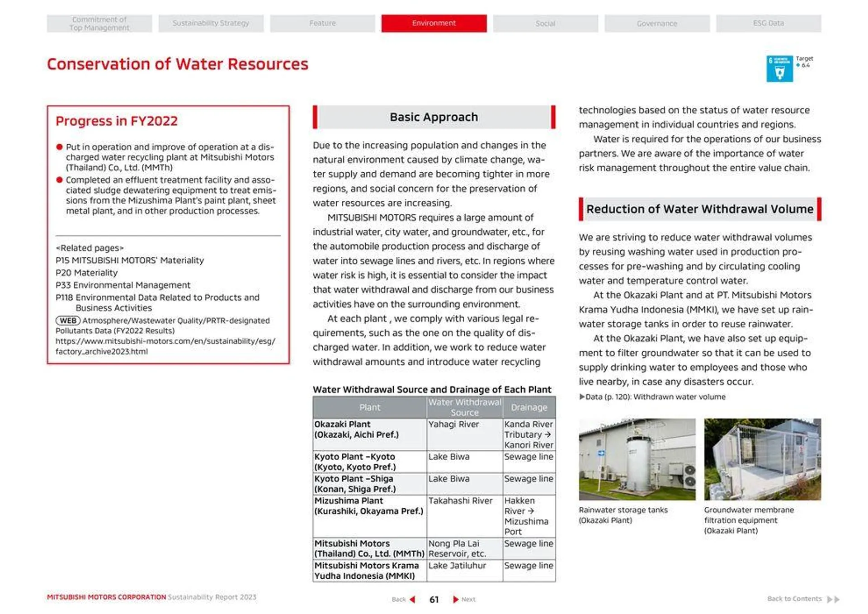
Task: Click the bullet about effluent treatment facility
Action: (165, 196)
